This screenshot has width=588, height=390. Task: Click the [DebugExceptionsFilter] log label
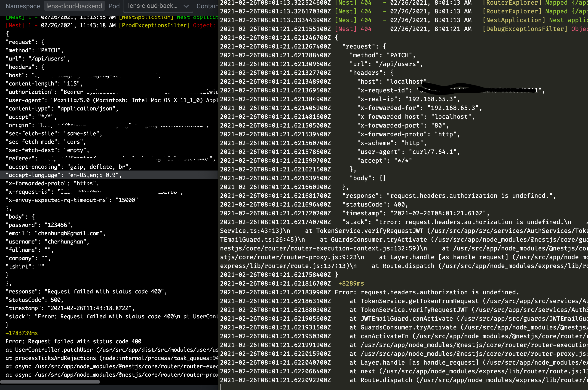click(x=525, y=29)
